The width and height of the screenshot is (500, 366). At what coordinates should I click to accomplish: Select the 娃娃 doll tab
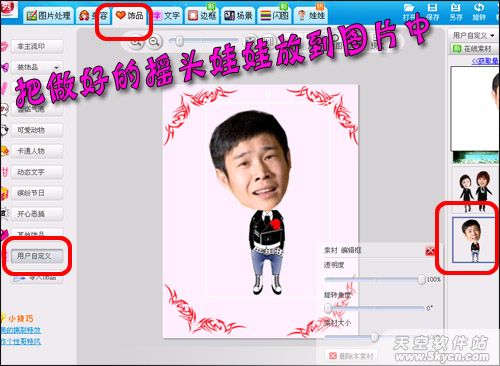click(311, 15)
